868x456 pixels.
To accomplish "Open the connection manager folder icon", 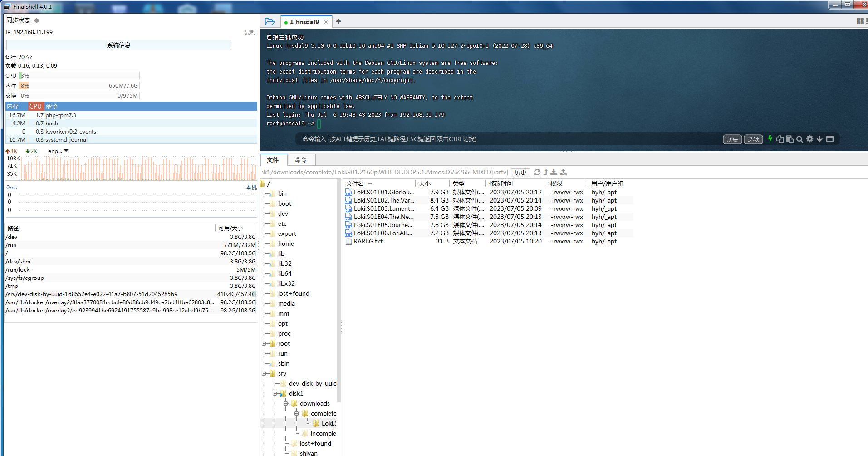I will (270, 21).
